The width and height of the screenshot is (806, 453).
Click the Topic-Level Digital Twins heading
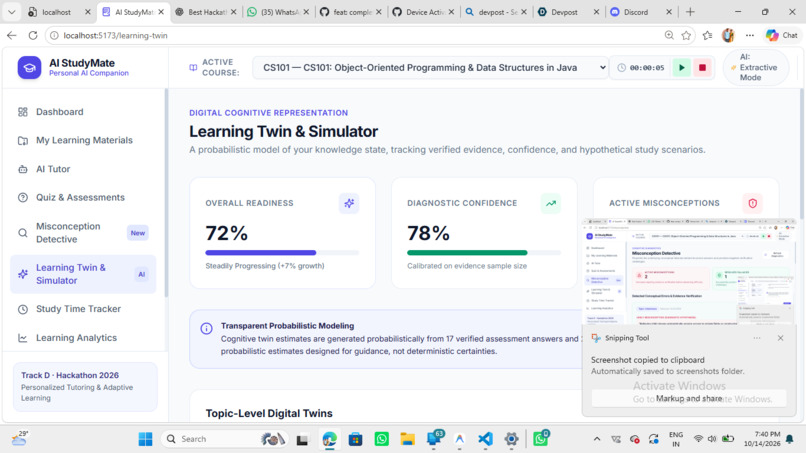269,413
